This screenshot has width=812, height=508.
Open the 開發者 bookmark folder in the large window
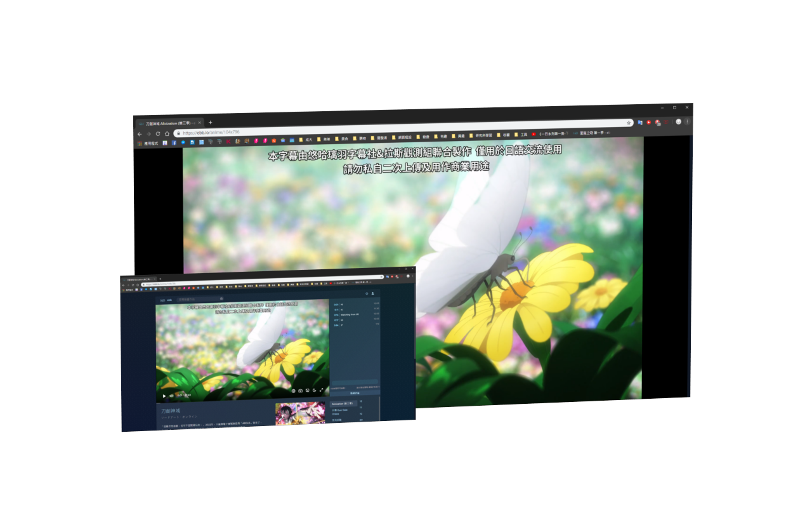coord(379,138)
